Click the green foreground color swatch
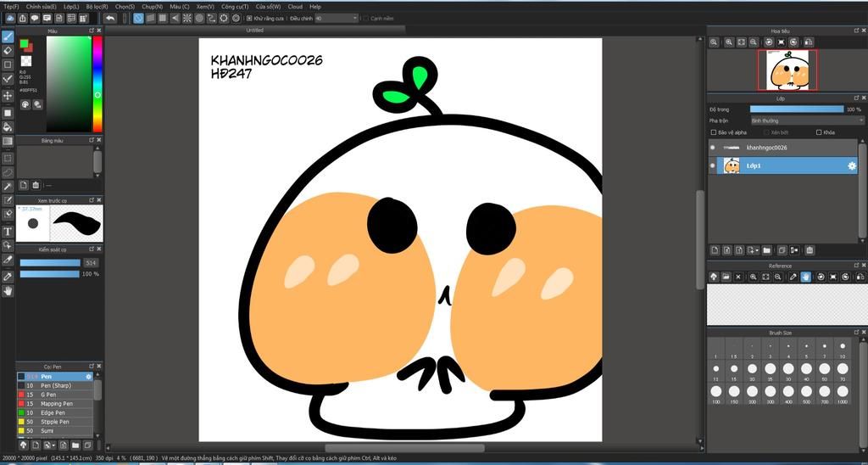 pyautogui.click(x=24, y=43)
